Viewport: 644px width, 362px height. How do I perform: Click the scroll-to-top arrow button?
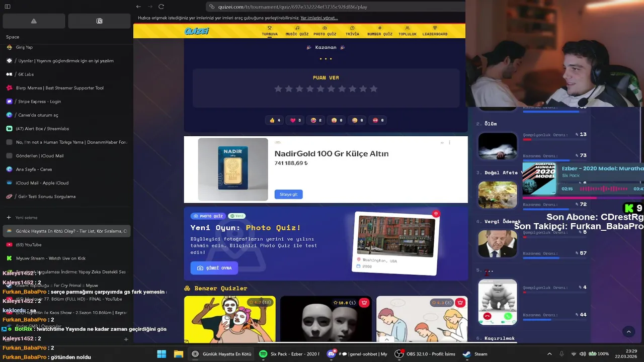[628, 331]
